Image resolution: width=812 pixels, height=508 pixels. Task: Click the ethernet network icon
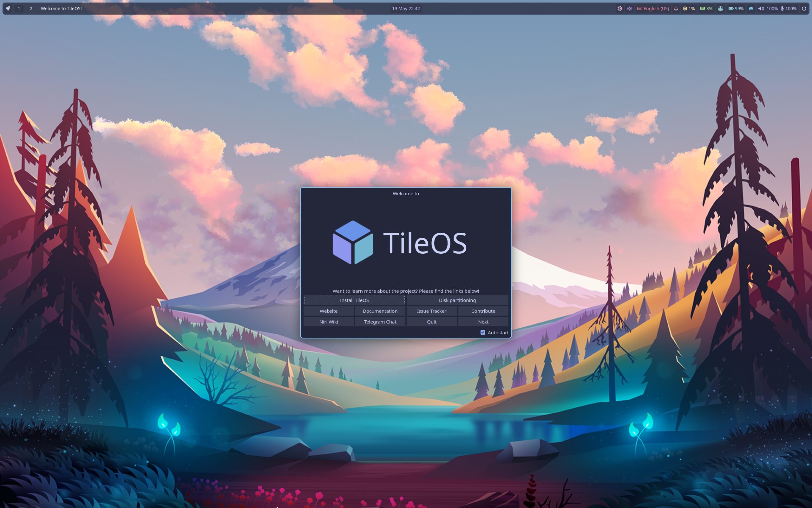[751, 8]
